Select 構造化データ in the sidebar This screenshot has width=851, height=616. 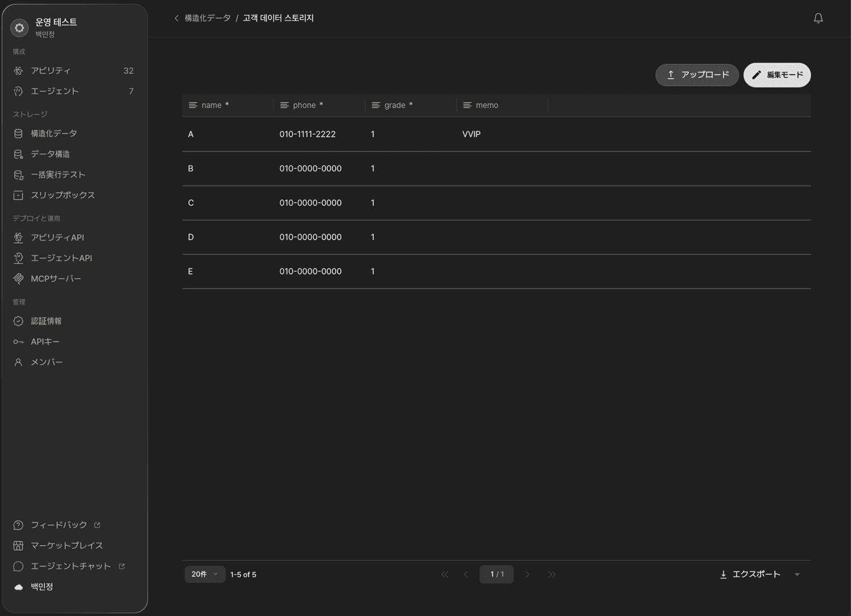point(74,134)
